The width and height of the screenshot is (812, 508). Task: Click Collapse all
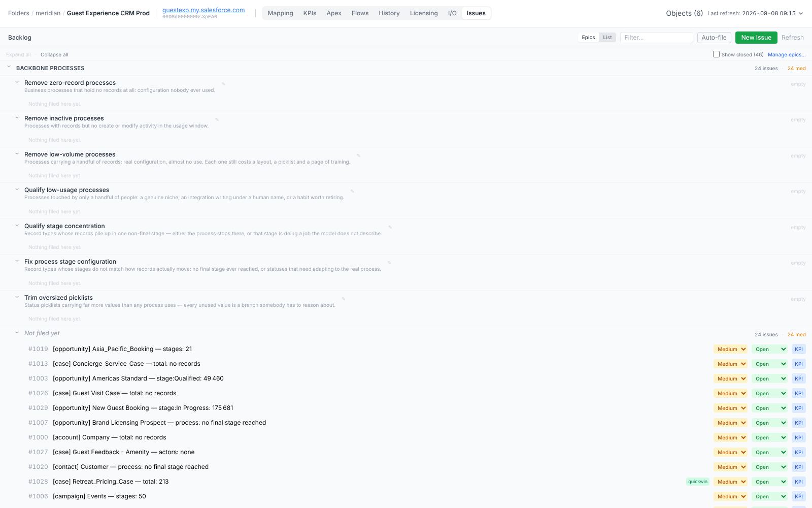[54, 55]
